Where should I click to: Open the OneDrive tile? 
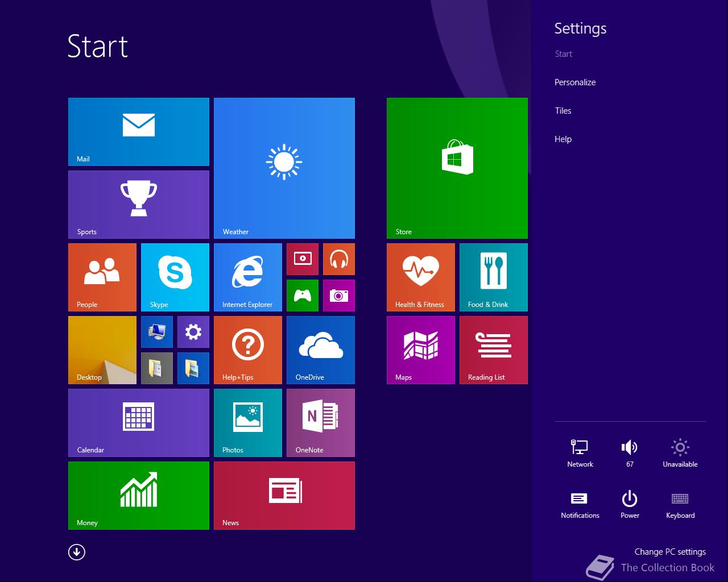321,350
